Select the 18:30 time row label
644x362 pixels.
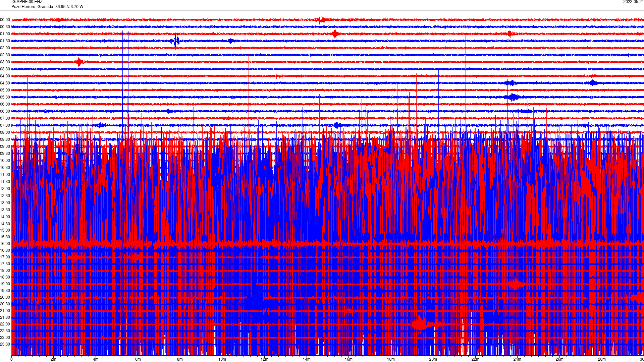click(5, 277)
